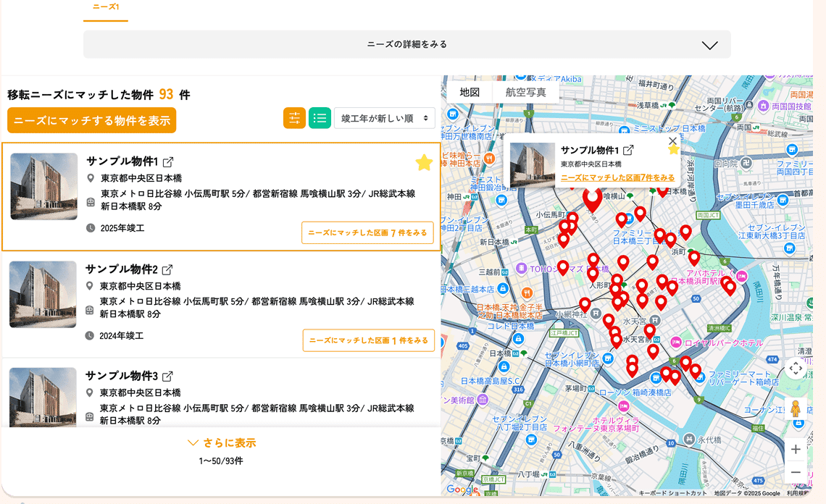Viewport: 826px width, 504px height.
Task: Select the ニーズ1 tab
Action: point(106,7)
